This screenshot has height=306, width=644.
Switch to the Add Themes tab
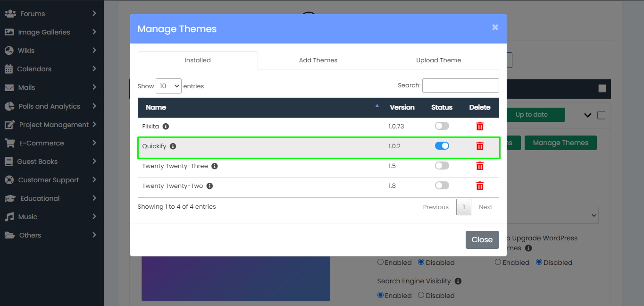[318, 60]
